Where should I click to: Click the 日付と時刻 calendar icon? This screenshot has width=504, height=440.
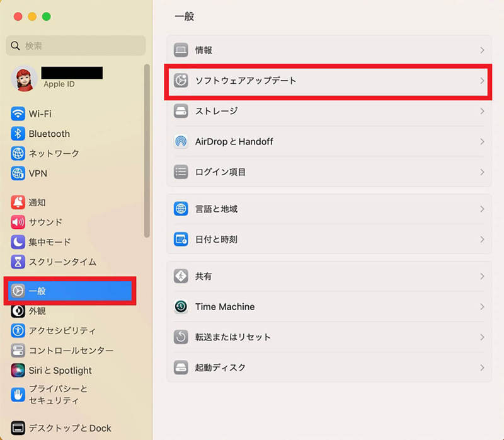click(181, 240)
